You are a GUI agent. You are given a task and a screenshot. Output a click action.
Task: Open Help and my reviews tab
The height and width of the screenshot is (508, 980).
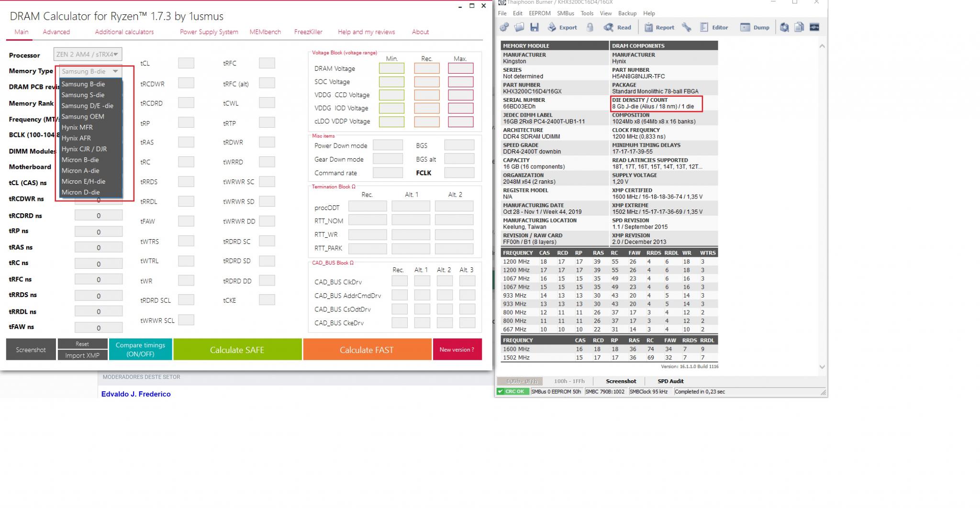[366, 32]
